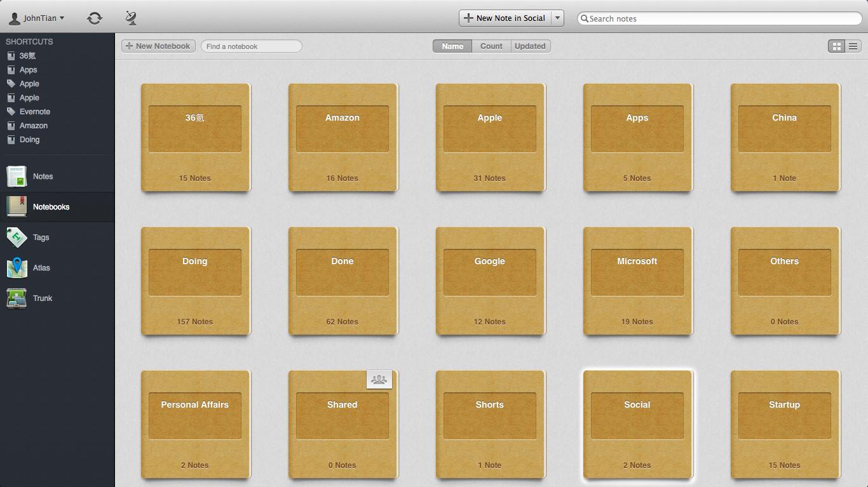Open the activity satellite dish icon
The image size is (868, 487).
coord(131,18)
